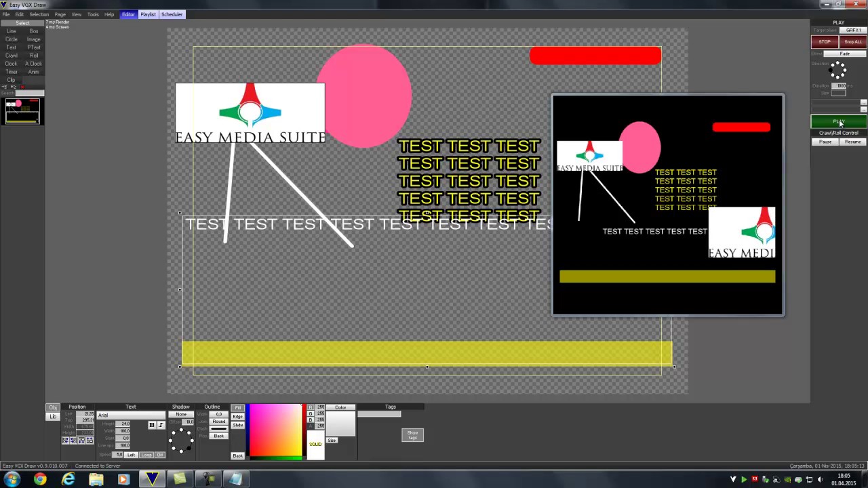Screen dimensions: 868x488
Task: Click the Show tags button
Action: (x=412, y=434)
